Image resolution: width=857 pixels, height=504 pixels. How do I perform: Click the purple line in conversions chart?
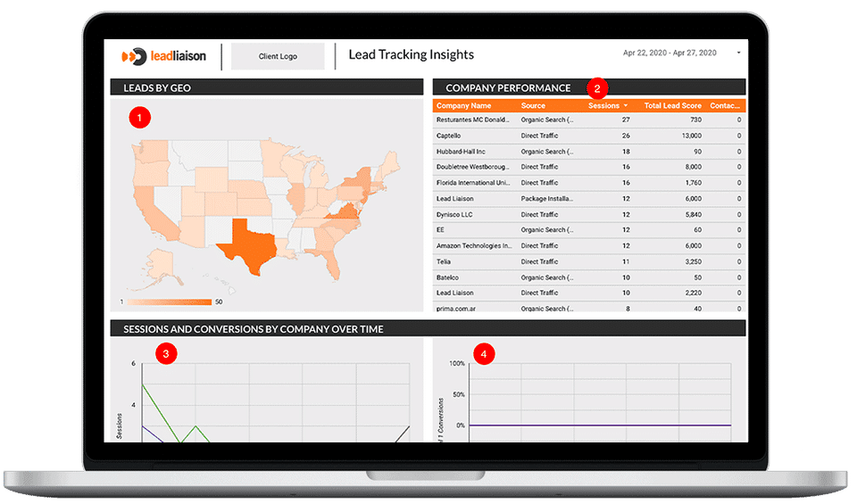(600, 426)
